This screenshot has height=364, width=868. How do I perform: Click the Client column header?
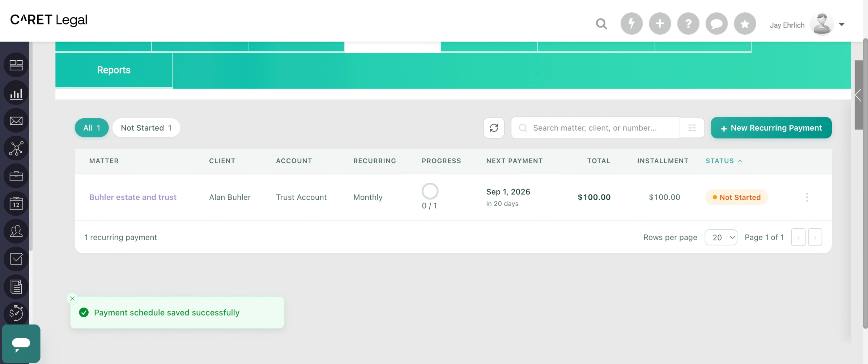[x=222, y=161]
